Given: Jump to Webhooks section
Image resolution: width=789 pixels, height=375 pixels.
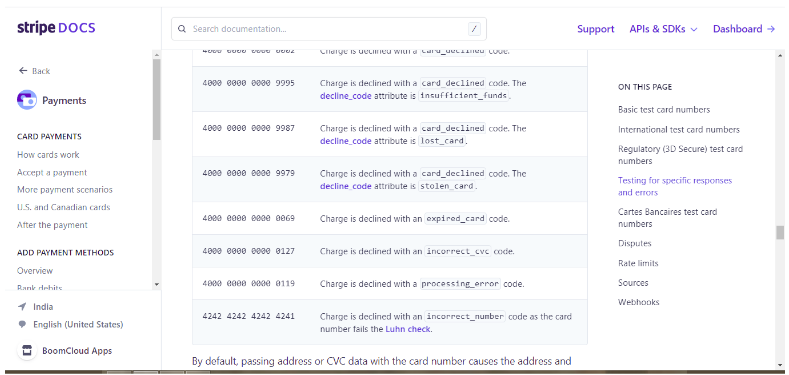Looking at the screenshot, I should coord(638,302).
